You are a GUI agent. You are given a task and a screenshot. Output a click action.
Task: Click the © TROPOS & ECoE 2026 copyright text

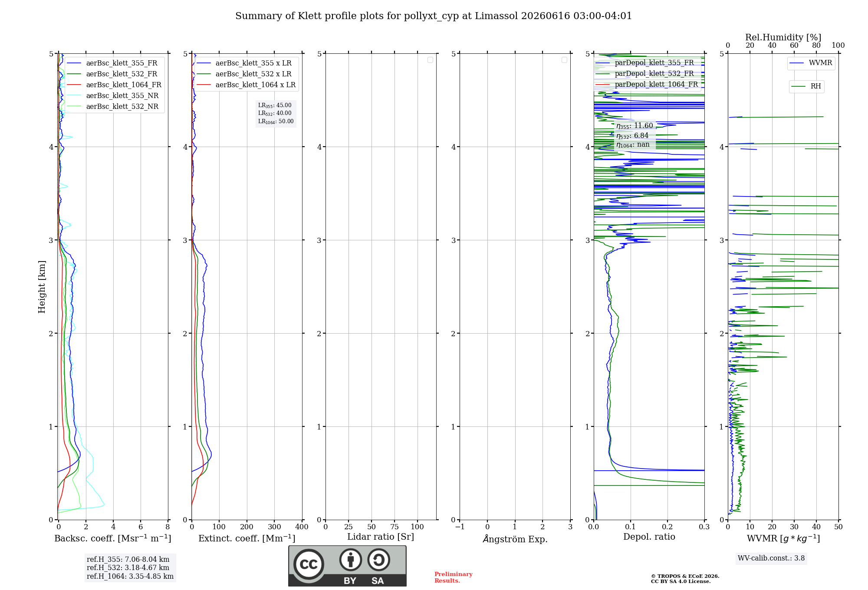click(x=685, y=577)
